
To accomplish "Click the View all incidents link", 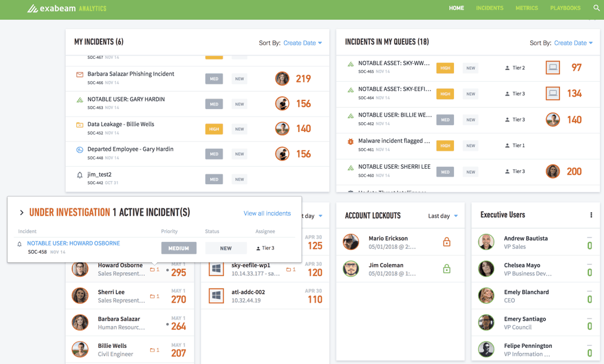I will [x=267, y=213].
